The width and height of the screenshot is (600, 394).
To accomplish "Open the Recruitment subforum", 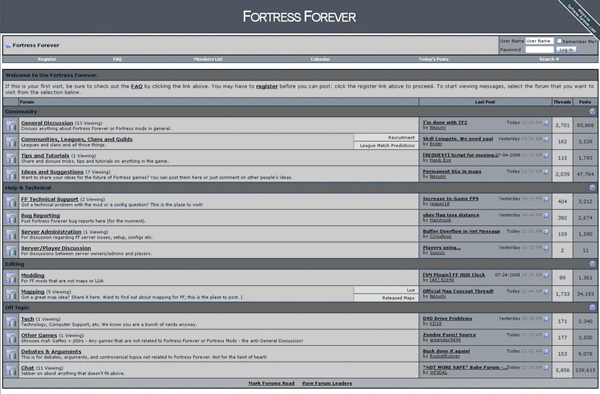I will (401, 137).
